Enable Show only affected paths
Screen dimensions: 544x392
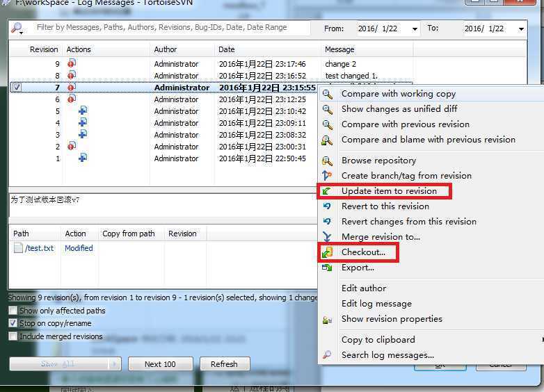click(x=13, y=310)
